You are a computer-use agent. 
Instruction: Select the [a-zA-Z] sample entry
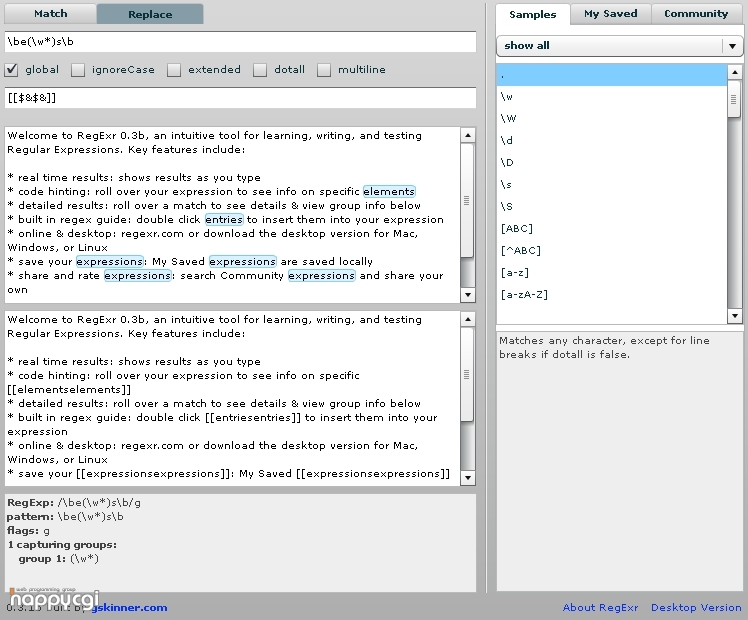click(x=612, y=295)
